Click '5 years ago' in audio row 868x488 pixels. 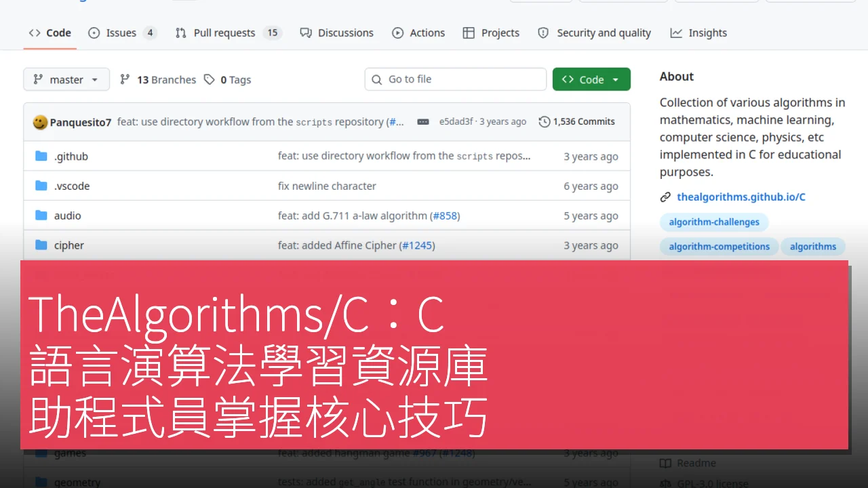coord(591,216)
